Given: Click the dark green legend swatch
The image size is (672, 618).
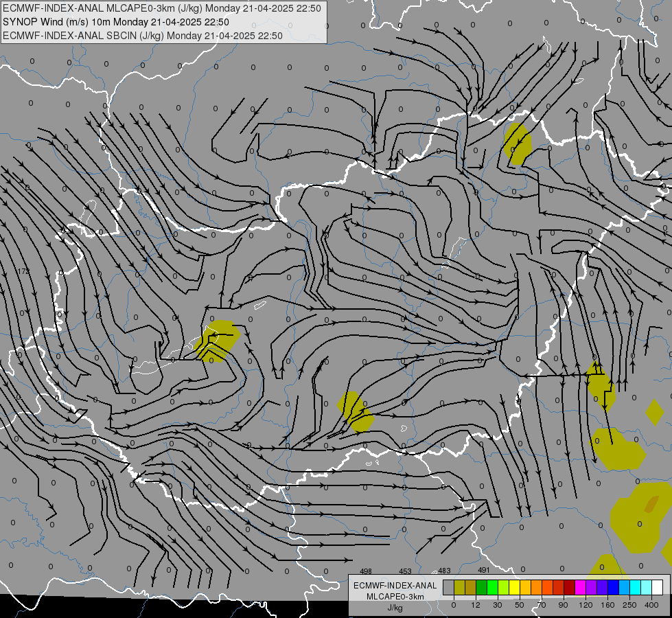Looking at the screenshot, I should point(481,587).
